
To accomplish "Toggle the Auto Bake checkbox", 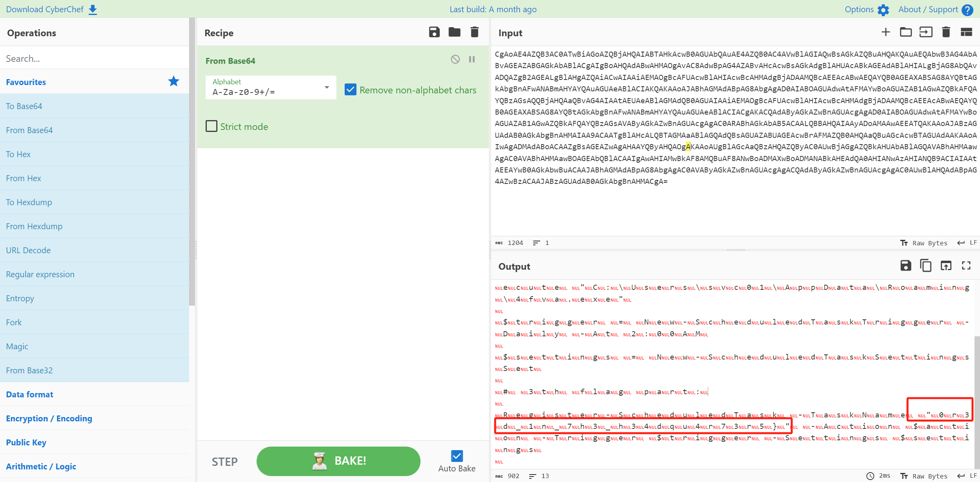I will tap(457, 456).
